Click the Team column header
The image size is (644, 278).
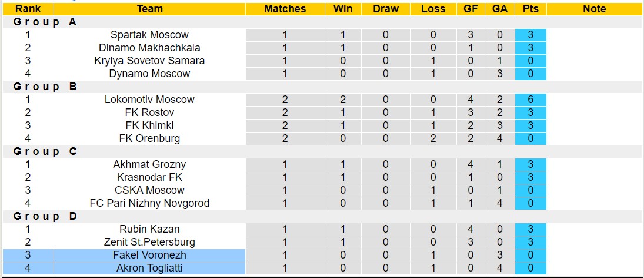tap(149, 9)
